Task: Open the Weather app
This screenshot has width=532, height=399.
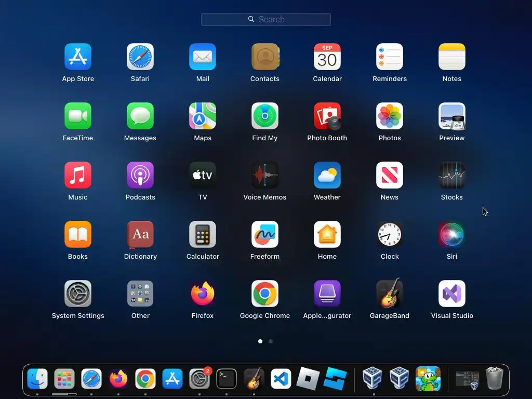Action: pyautogui.click(x=327, y=175)
